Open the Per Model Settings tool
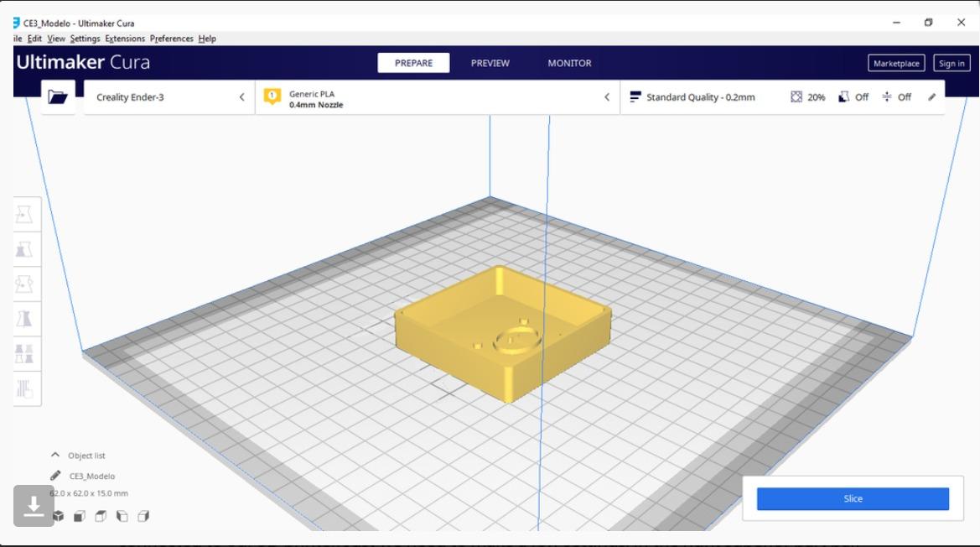 pyautogui.click(x=24, y=354)
